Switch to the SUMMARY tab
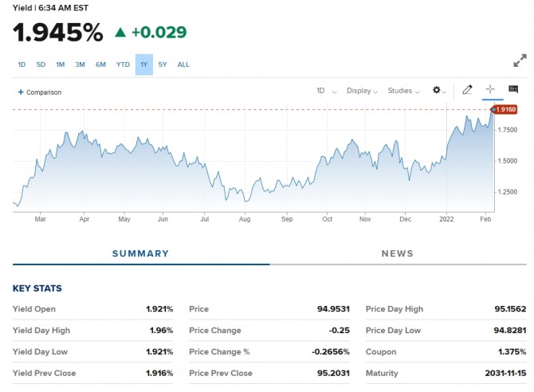 [140, 253]
